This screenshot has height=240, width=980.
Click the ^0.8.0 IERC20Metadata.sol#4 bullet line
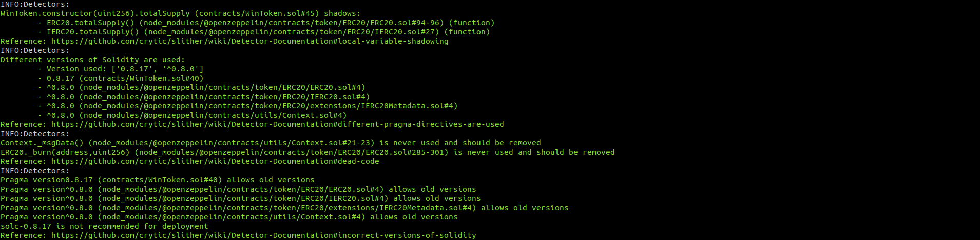pos(247,106)
